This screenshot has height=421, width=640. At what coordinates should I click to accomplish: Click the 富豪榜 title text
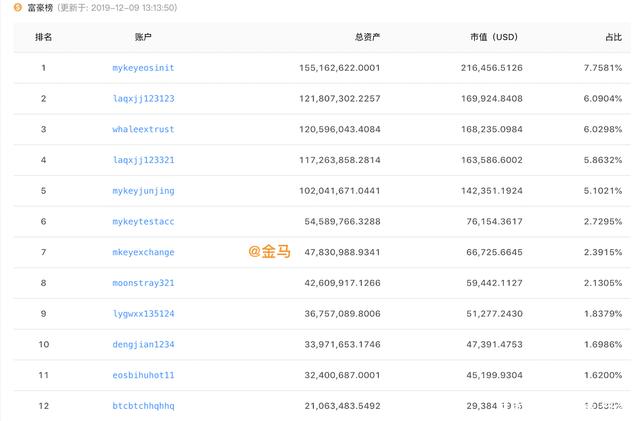40,8
